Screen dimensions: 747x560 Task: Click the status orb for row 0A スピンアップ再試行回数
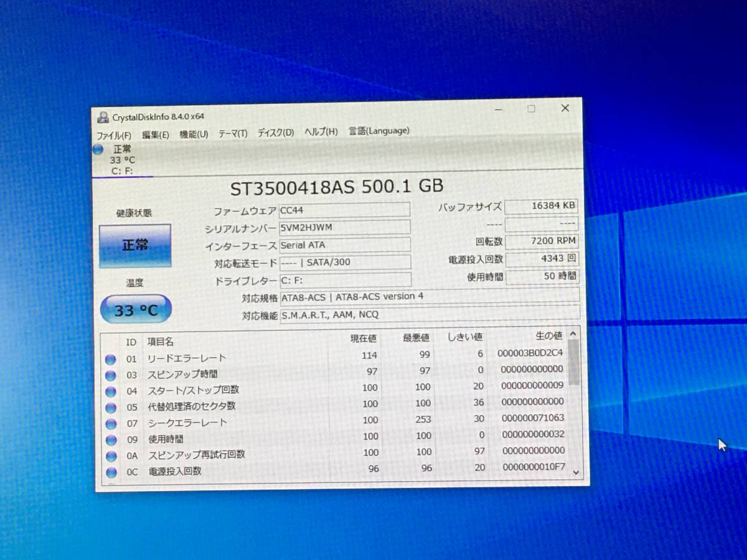[111, 456]
